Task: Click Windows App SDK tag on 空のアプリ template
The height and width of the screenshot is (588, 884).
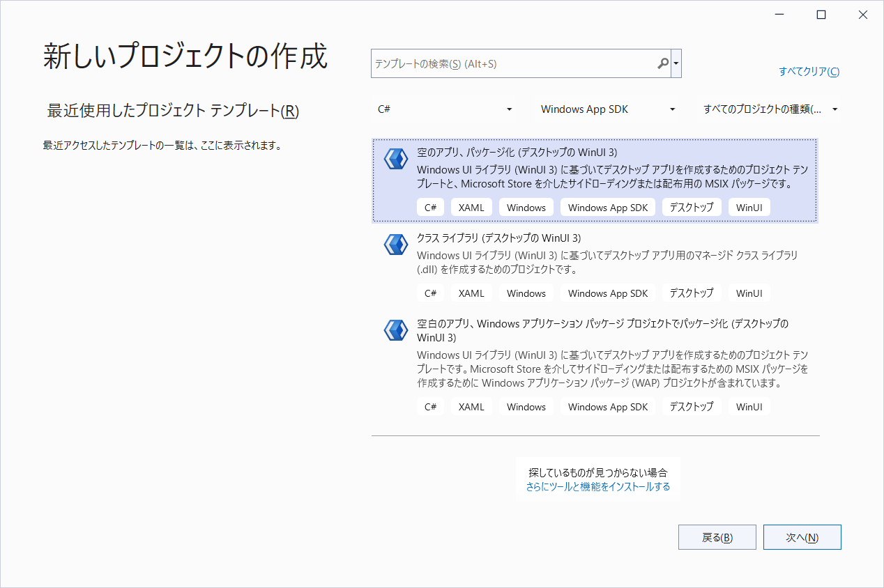Action: pyautogui.click(x=608, y=208)
